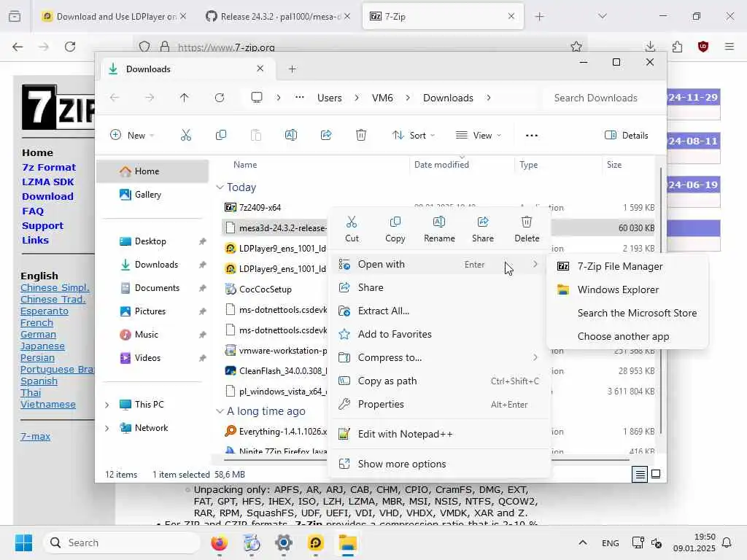
Task: Open the View dropdown
Action: (479, 135)
